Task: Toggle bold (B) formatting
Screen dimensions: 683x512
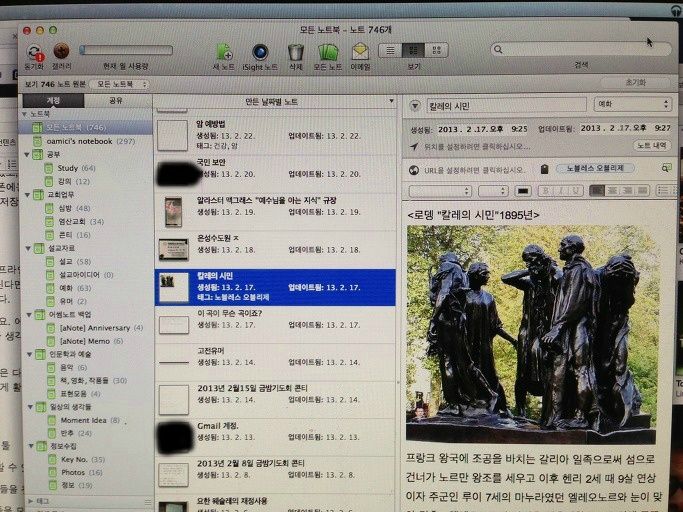Action: tap(546, 191)
